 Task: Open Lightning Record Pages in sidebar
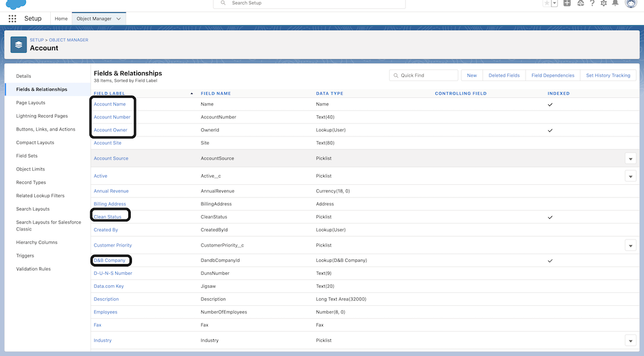coord(42,116)
